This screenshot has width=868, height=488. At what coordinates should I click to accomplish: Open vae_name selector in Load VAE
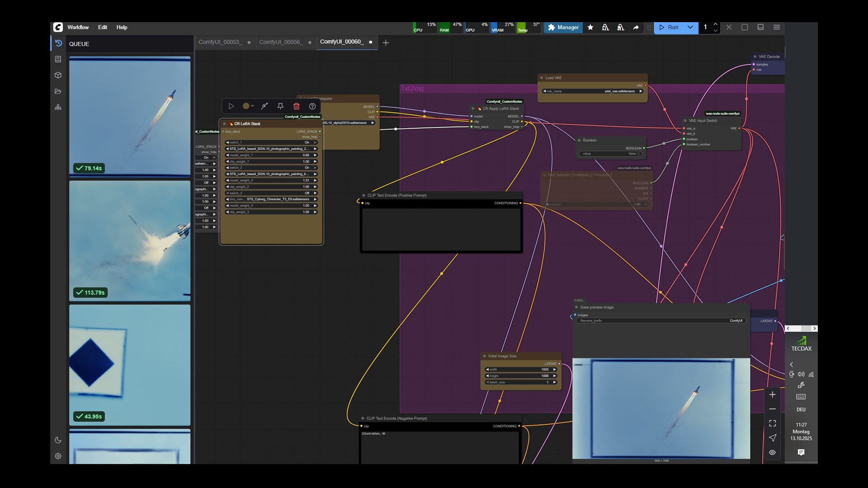point(592,91)
